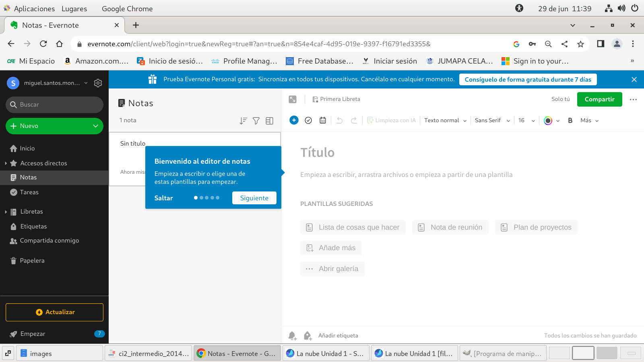
Task: Open the font color picker circle
Action: tap(548, 121)
